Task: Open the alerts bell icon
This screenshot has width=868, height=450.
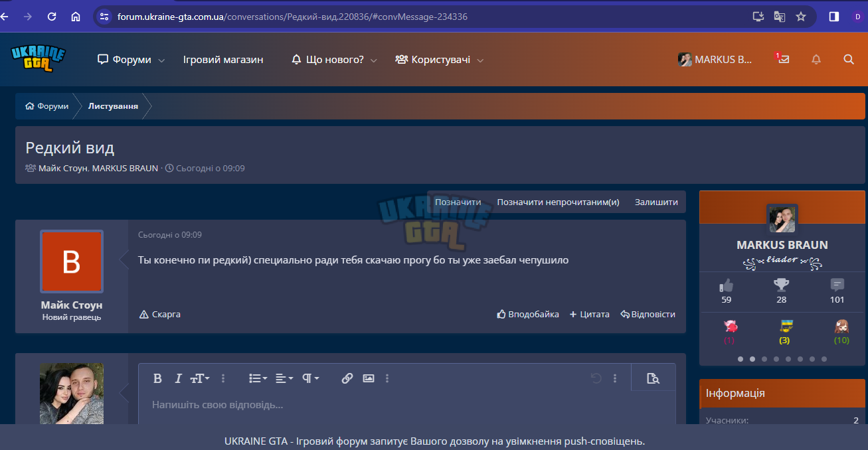Action: point(816,59)
